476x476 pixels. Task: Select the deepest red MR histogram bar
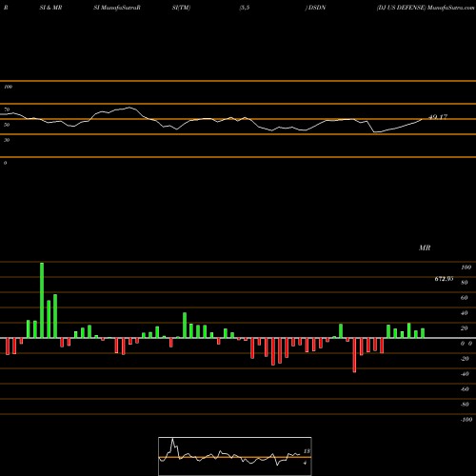pos(354,355)
